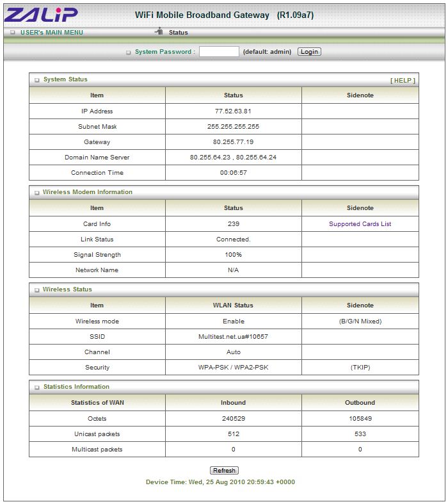The image size is (448, 504).
Task: Click outbound Unicast packets value 533
Action: pos(360,434)
